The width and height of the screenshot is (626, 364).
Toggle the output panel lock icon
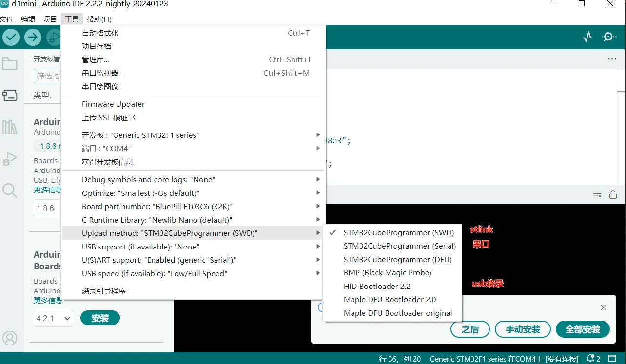coord(613,194)
